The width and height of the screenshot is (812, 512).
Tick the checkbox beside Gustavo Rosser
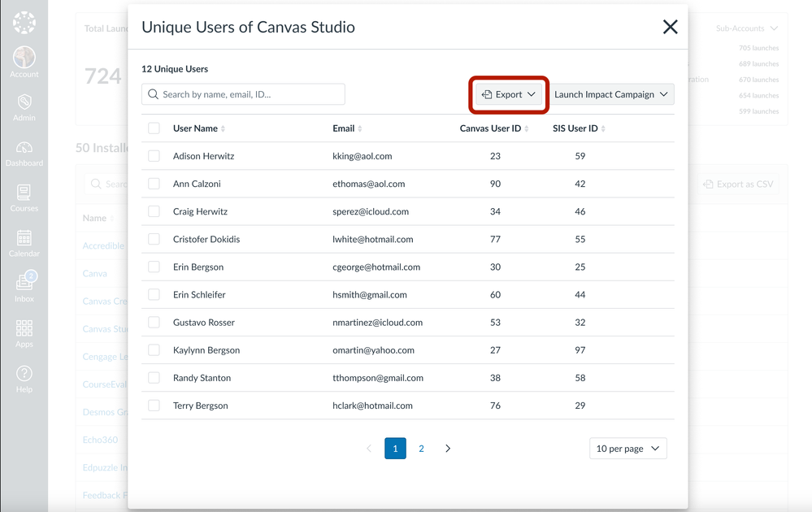pos(154,323)
